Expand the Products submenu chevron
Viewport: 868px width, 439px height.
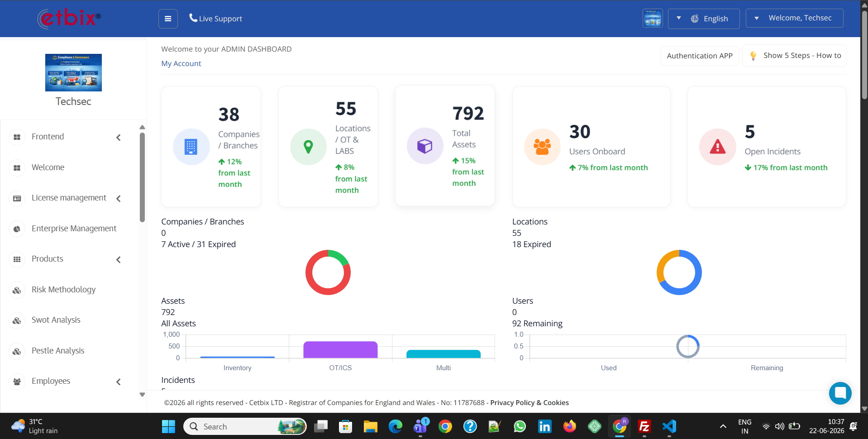(119, 259)
